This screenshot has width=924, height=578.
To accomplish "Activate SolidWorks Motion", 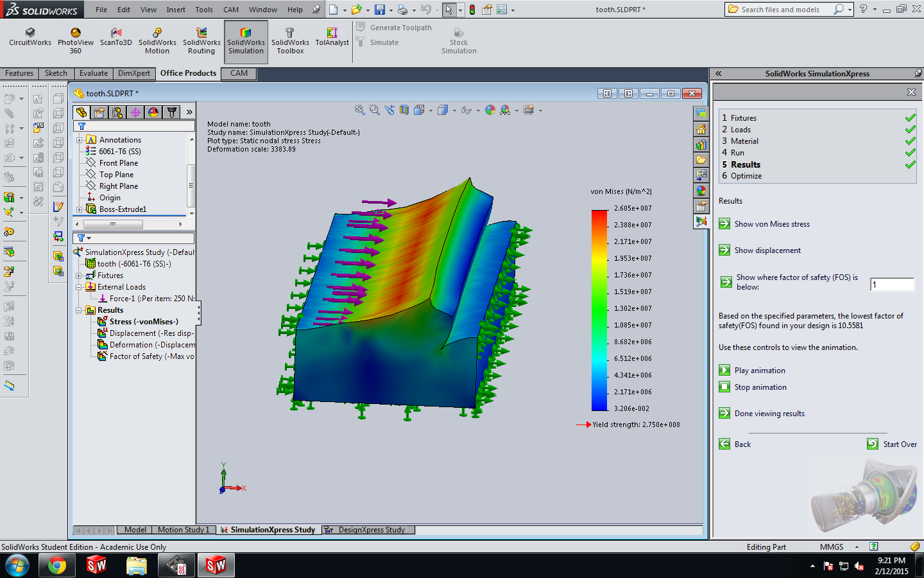I will click(157, 41).
